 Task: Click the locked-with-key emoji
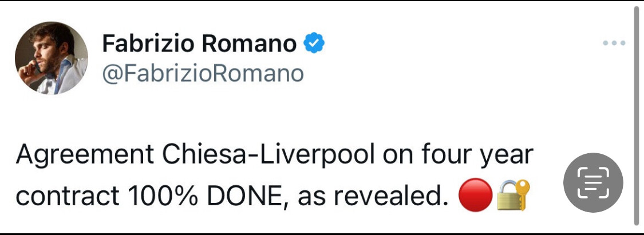click(x=513, y=196)
